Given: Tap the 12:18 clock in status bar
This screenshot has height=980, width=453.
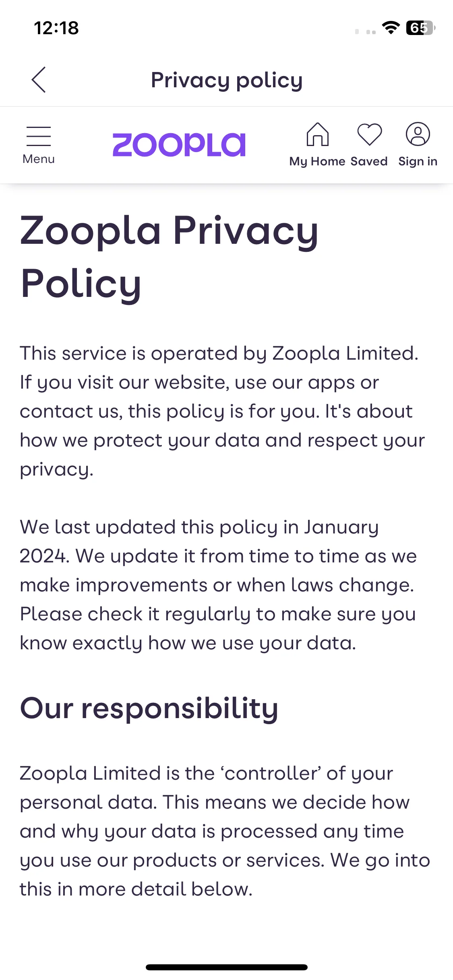Looking at the screenshot, I should pyautogui.click(x=56, y=28).
